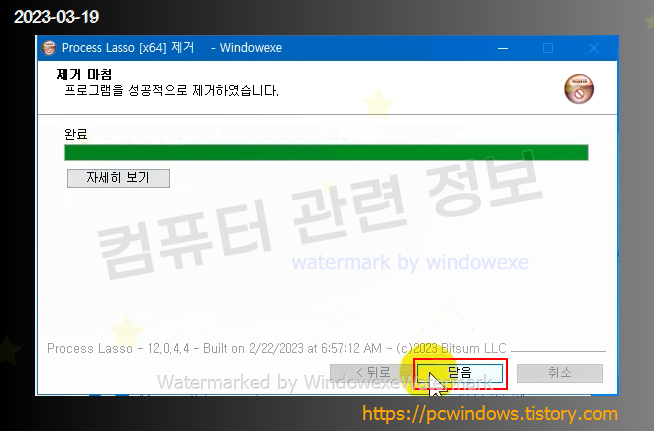Image resolution: width=654 pixels, height=431 pixels.
Task: Click the 제거 마침 heading text
Action: tap(84, 74)
